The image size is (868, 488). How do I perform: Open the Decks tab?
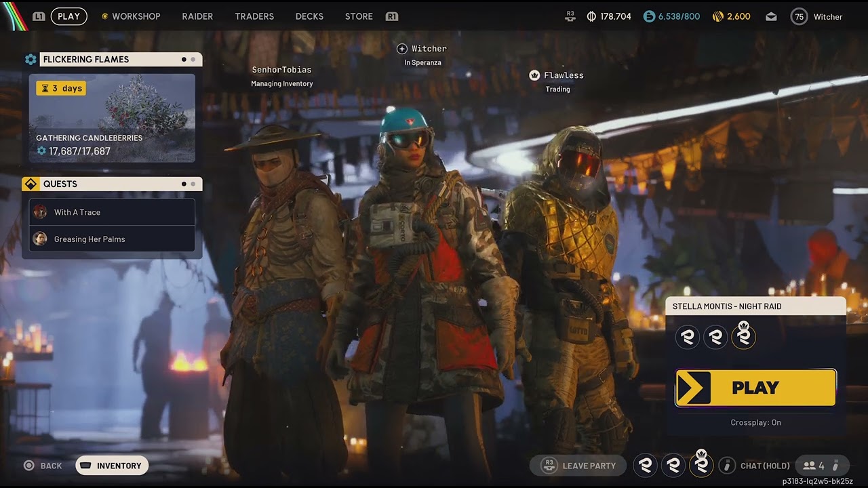pyautogui.click(x=309, y=16)
